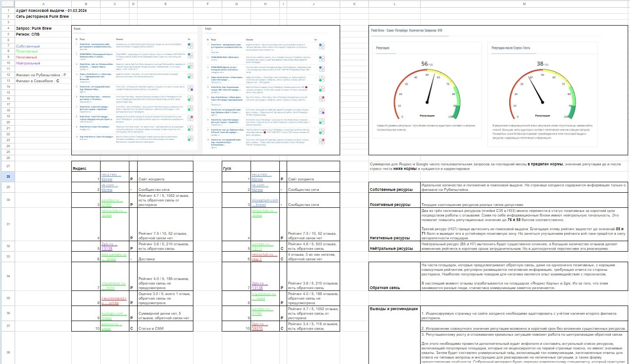Select the 'Сообщество сети' cell in the Яндекс table
Screen dimensions: 630x364
point(165,187)
